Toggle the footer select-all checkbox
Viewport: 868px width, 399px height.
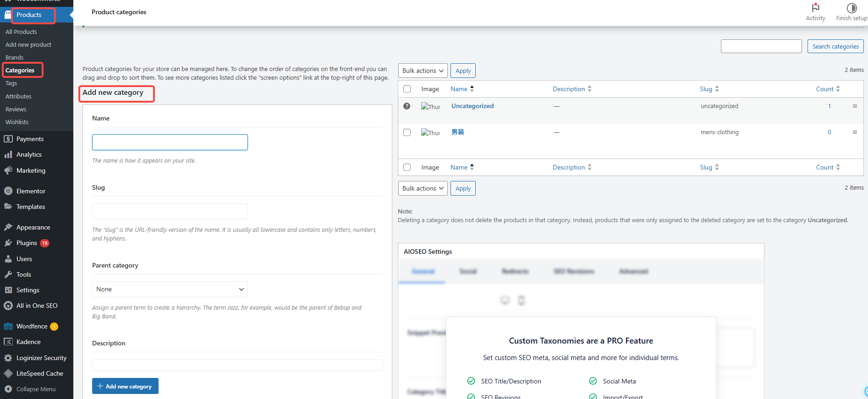pyautogui.click(x=407, y=167)
